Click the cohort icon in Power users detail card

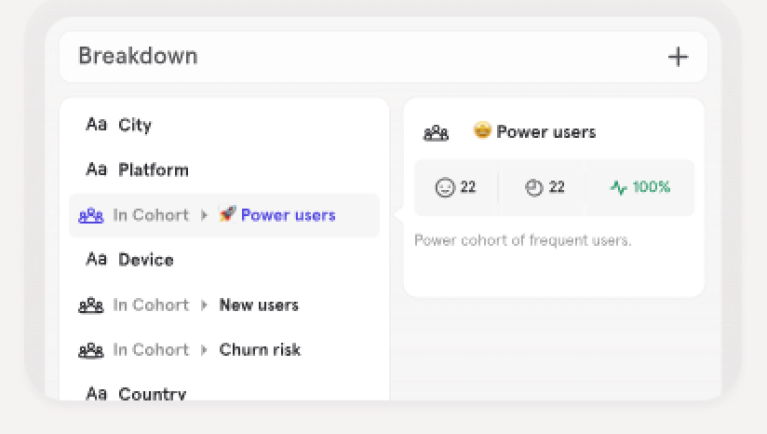(436, 132)
